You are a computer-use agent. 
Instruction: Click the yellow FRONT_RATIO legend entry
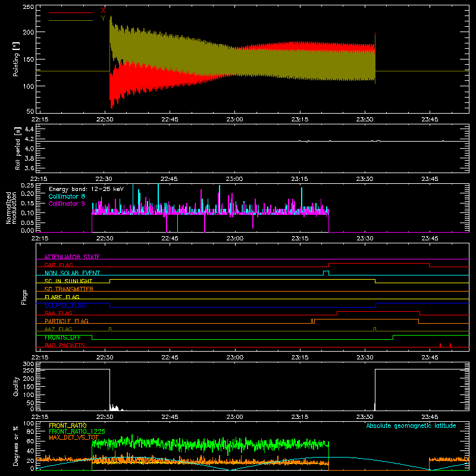click(x=68, y=425)
